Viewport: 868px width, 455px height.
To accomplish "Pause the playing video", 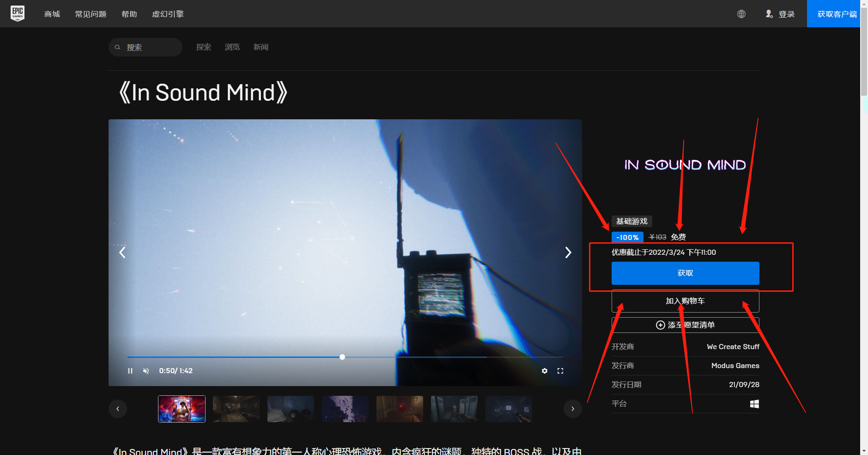I will pos(130,370).
